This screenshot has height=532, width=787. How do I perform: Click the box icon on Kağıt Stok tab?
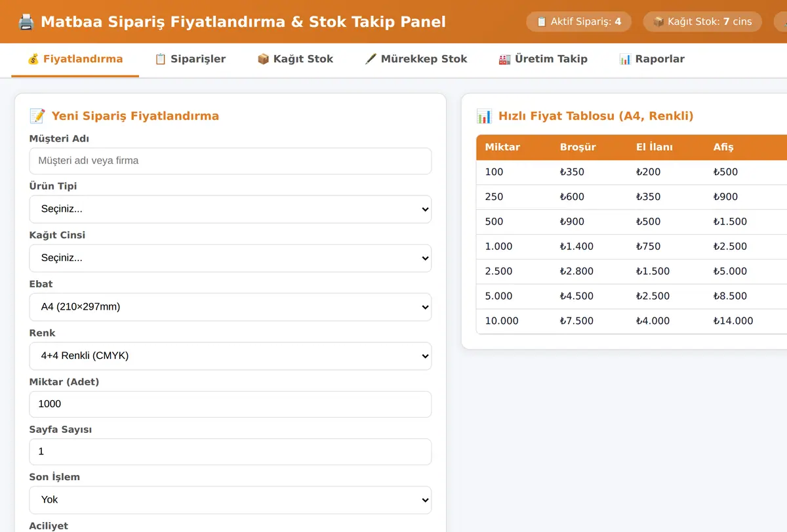(264, 59)
